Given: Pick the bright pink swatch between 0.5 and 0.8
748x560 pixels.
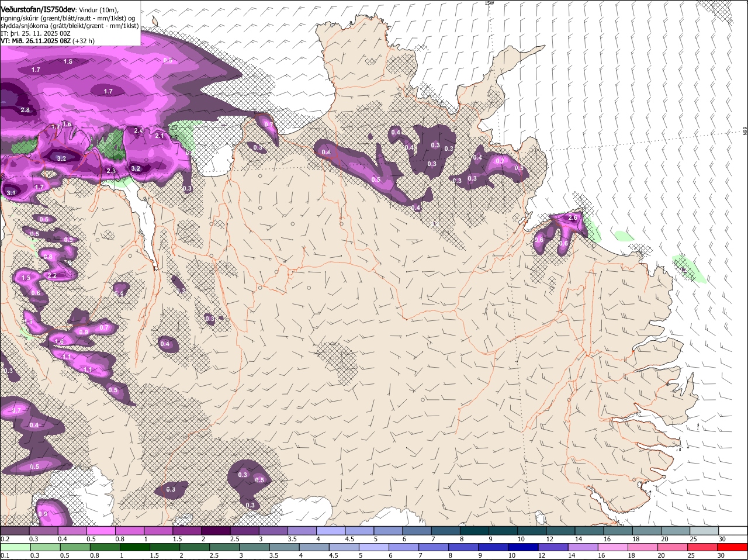Looking at the screenshot, I should [101, 530].
